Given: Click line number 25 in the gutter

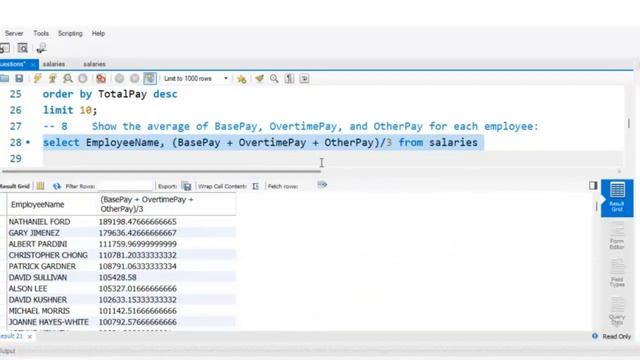Looking at the screenshot, I should (x=16, y=94).
